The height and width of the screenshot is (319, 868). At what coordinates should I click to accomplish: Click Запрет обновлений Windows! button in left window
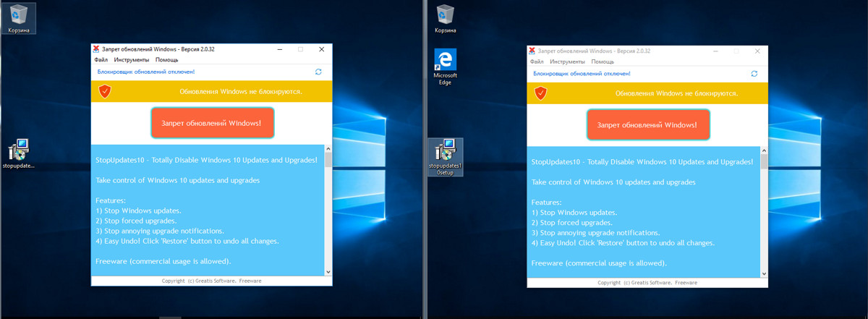point(212,123)
